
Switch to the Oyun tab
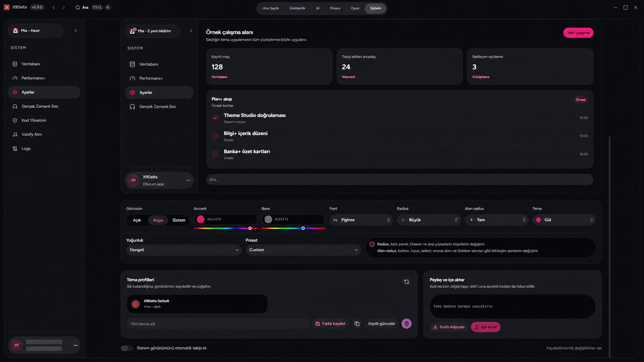355,8
